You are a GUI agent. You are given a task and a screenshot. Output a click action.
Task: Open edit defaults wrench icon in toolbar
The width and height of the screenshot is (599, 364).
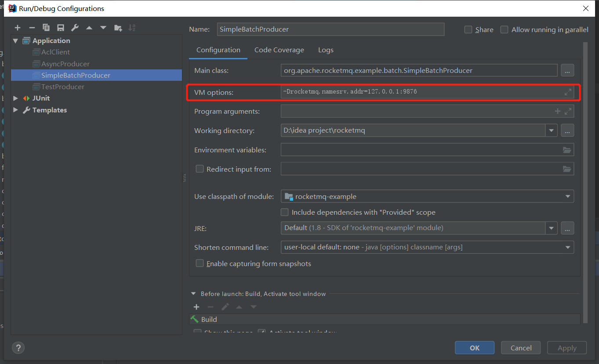75,28
